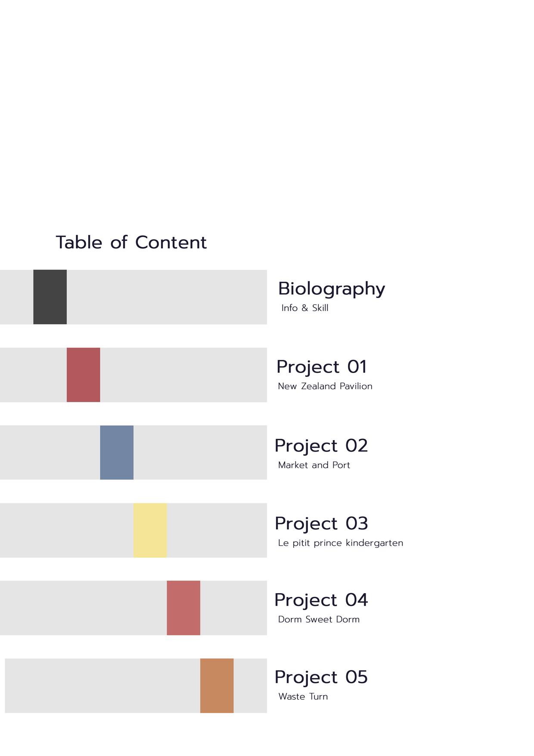Click the rose Project 04 color block
Screen dimensions: 534x756
click(x=183, y=608)
